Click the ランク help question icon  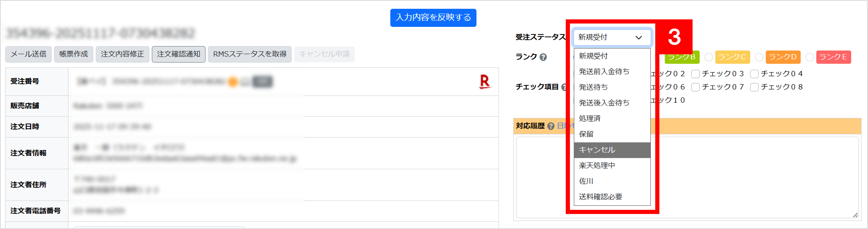point(543,57)
